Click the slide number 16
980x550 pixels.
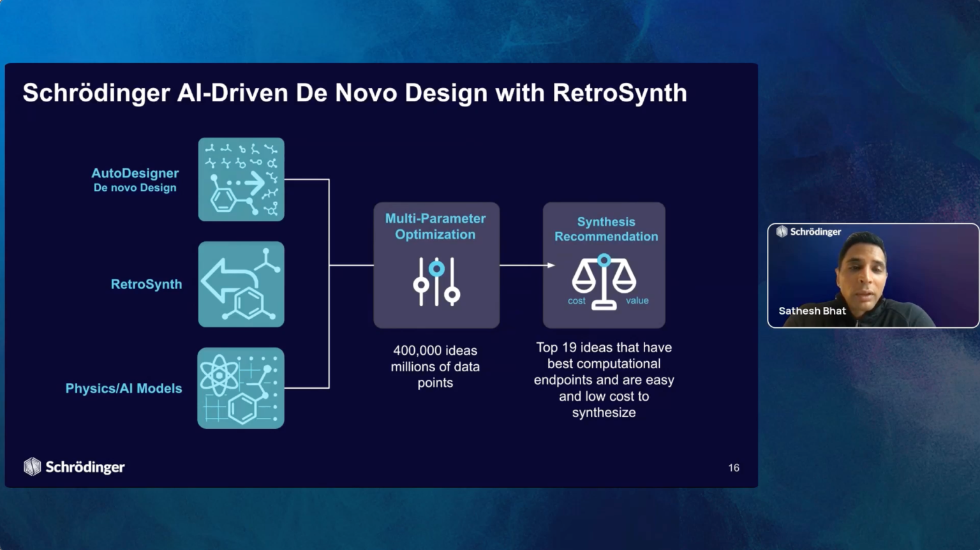(734, 468)
